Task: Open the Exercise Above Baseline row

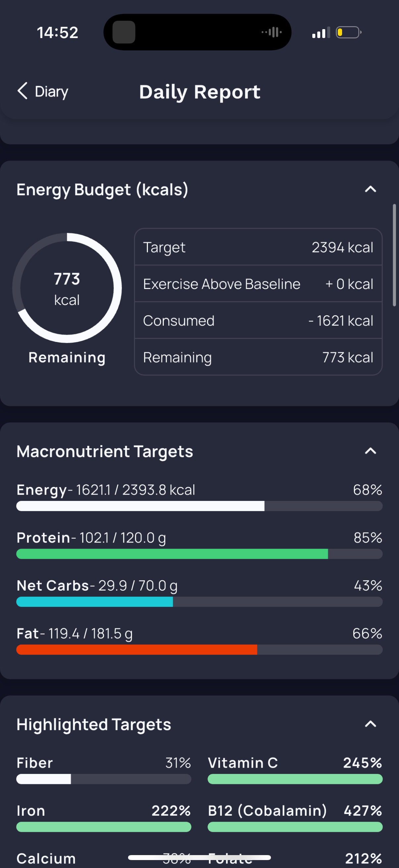Action: (258, 284)
